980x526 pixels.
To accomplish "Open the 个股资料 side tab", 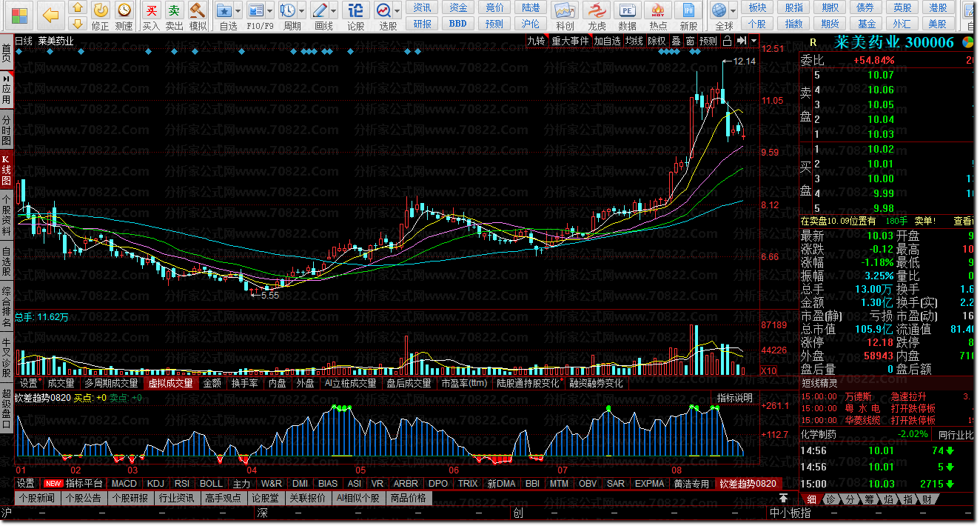I will 7,215.
